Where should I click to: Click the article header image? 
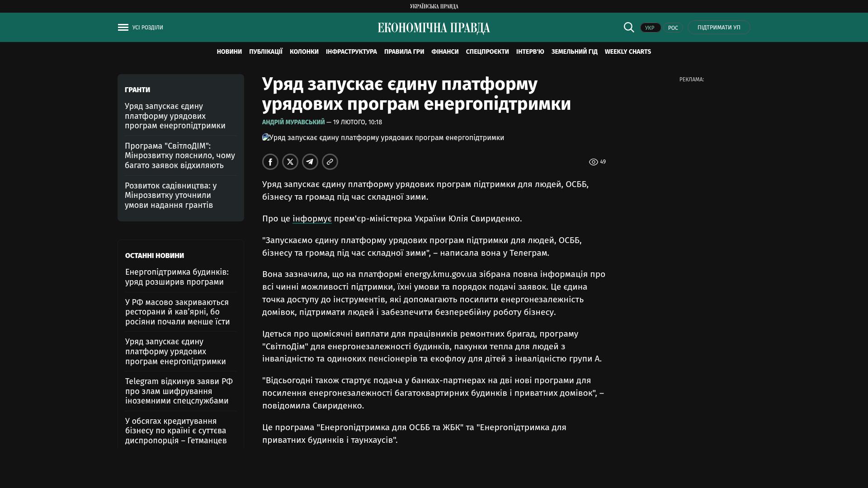click(383, 138)
